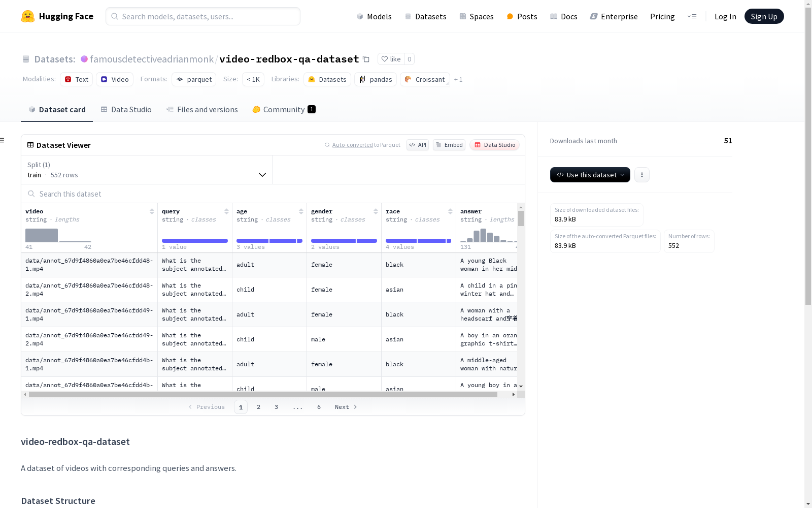
Task: Click the < 1K size tag
Action: tap(253, 79)
